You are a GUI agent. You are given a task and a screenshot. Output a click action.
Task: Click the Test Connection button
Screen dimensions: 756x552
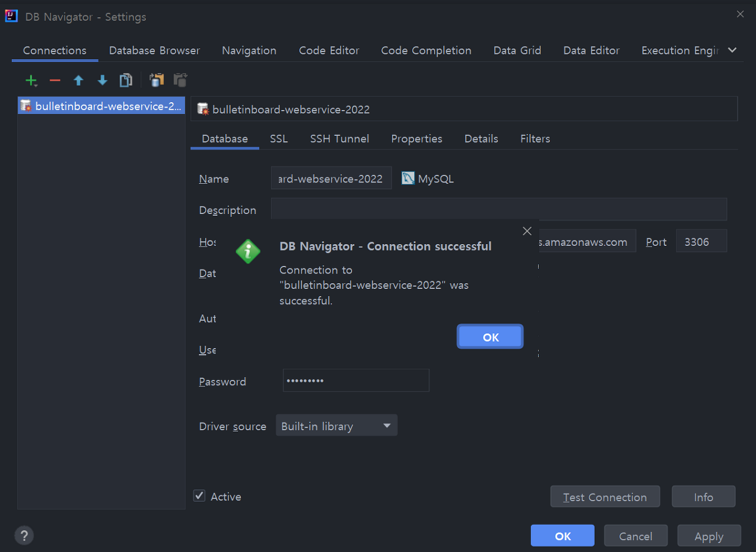coord(605,496)
